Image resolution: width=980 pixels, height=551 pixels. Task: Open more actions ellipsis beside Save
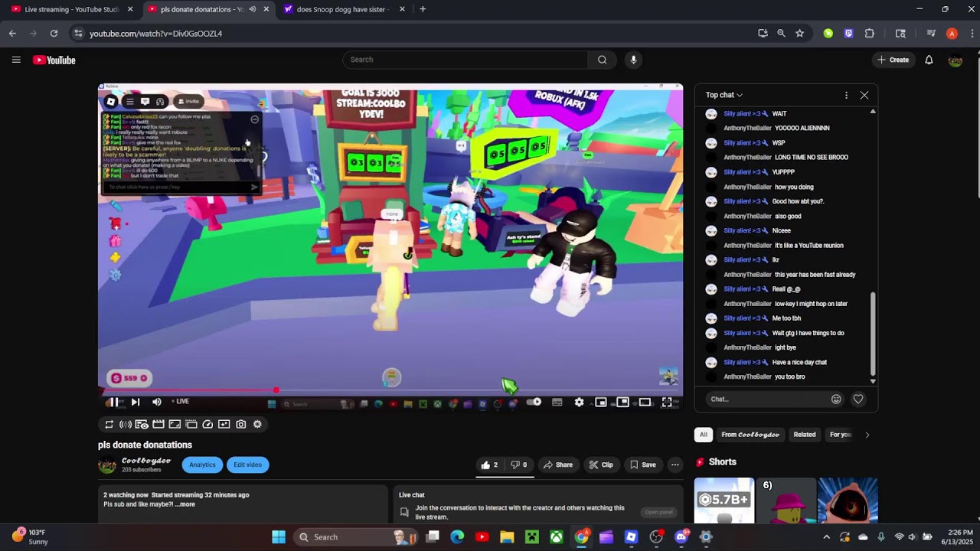pyautogui.click(x=675, y=465)
